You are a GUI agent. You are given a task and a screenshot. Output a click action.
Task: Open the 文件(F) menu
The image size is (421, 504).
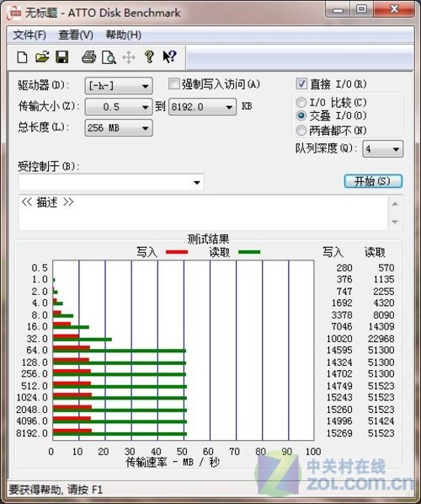(x=29, y=35)
